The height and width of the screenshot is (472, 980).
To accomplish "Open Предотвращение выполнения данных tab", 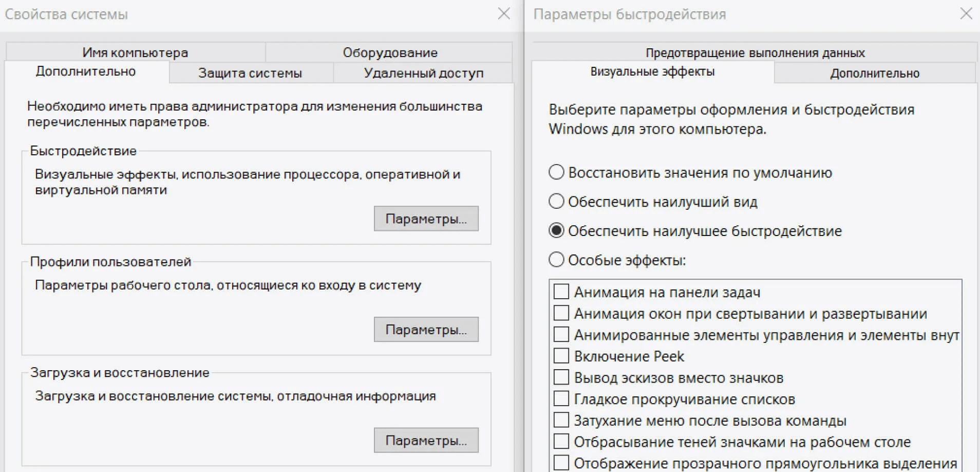I will coord(755,52).
